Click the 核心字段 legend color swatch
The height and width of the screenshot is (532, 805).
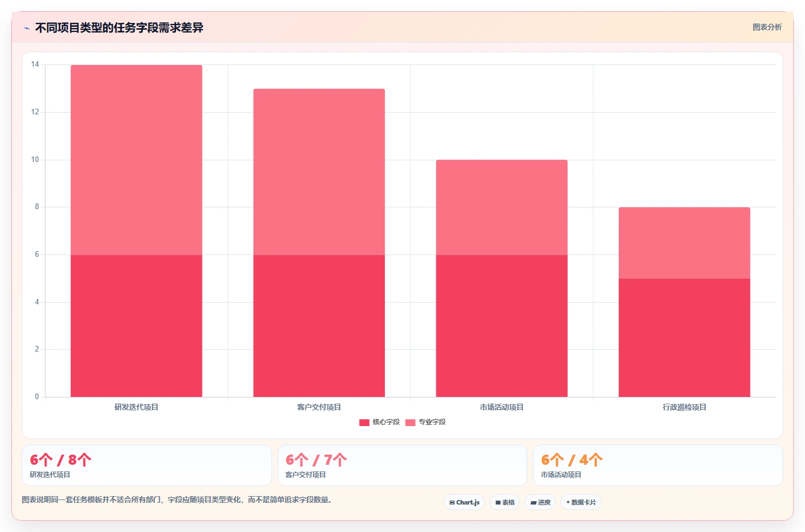click(x=364, y=423)
